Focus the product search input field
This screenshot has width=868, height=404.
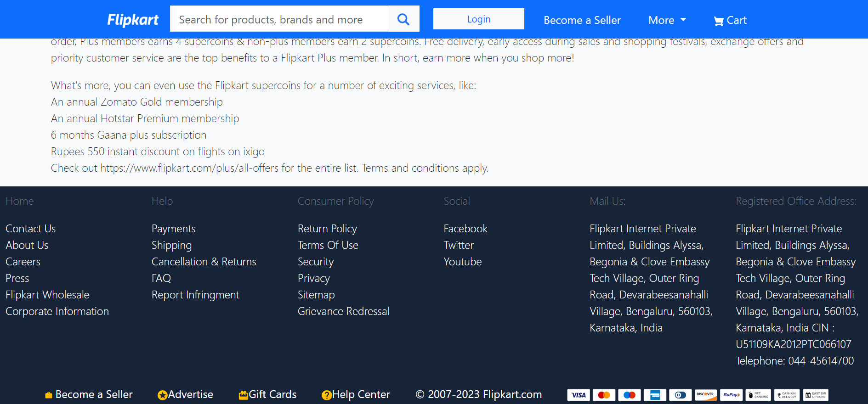point(278,19)
